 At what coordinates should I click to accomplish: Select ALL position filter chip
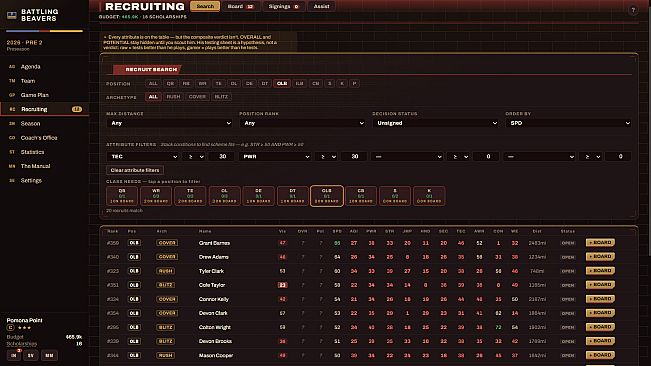pyautogui.click(x=153, y=84)
